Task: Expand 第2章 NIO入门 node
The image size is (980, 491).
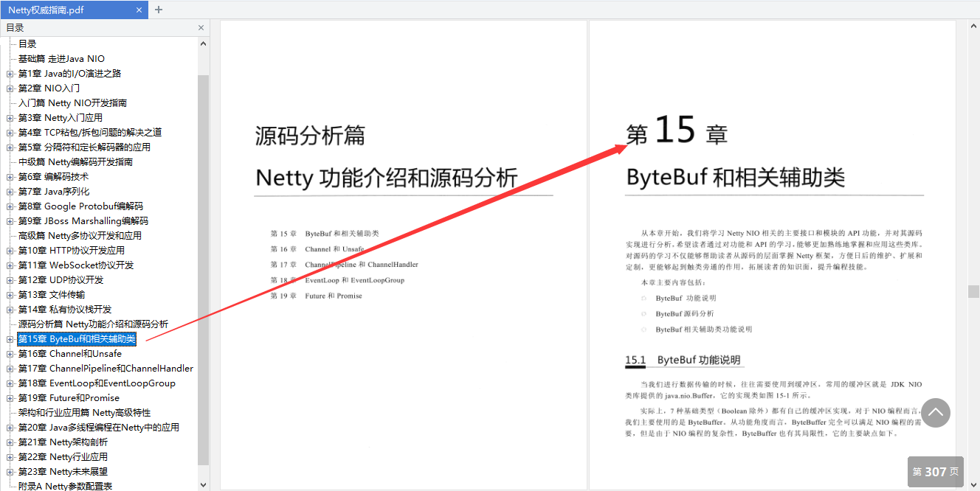Action: [x=10, y=88]
